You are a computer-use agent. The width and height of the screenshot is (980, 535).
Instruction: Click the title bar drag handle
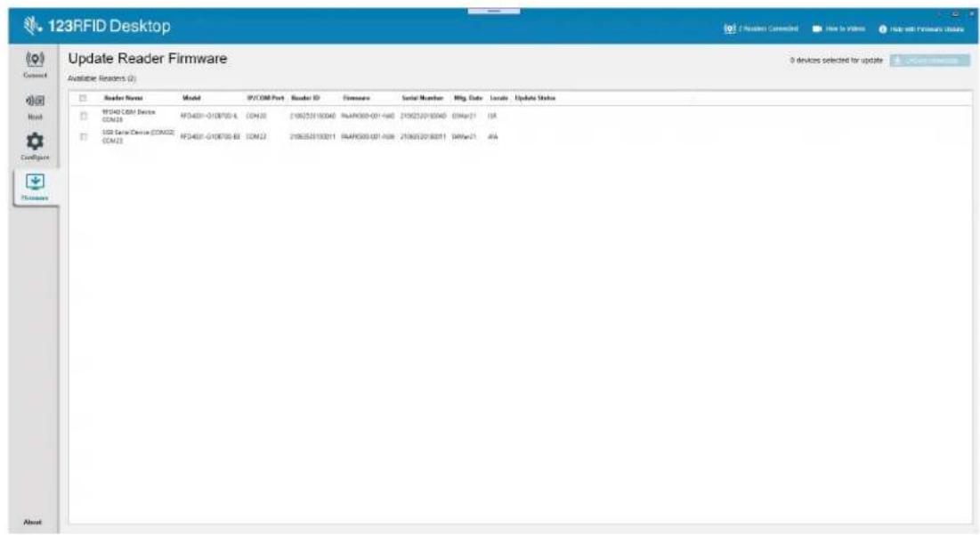tap(494, 12)
